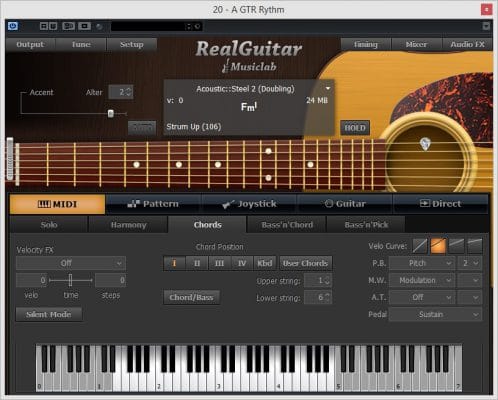Click the round knob icon in toolbar
The height and width of the screenshot is (400, 498).
(x=99, y=26)
